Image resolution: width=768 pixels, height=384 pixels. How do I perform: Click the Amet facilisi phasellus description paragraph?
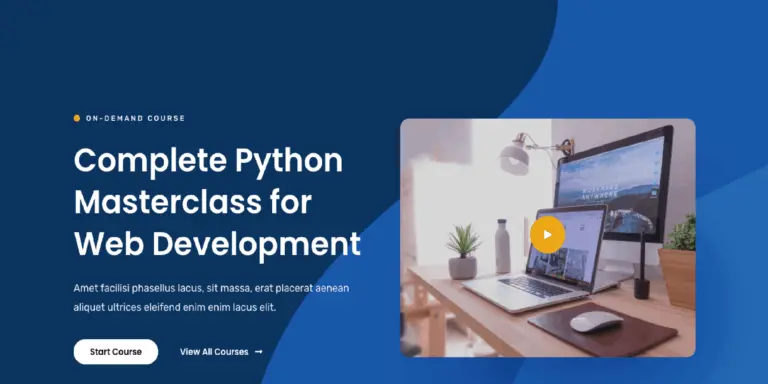(x=211, y=298)
